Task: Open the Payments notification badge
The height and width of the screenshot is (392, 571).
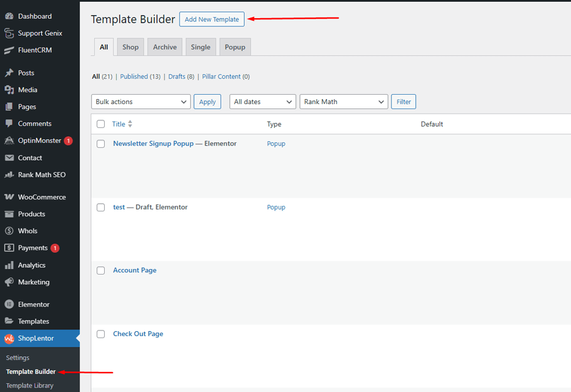Action: point(55,248)
